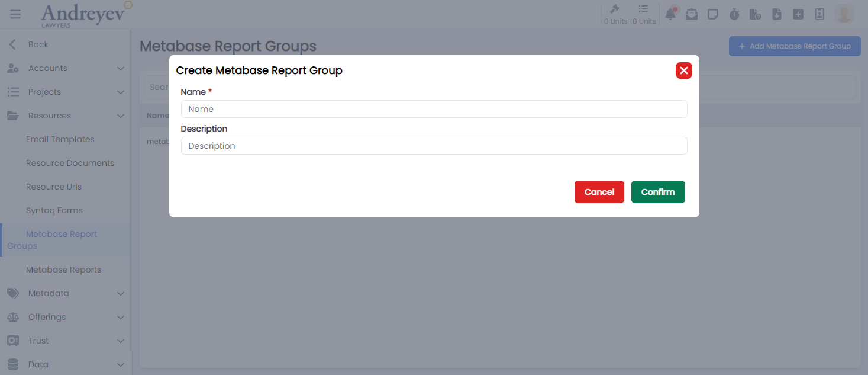Screen dimensions: 868x375
Task: Click the plus add icon in the top toolbar
Action: (x=798, y=14)
